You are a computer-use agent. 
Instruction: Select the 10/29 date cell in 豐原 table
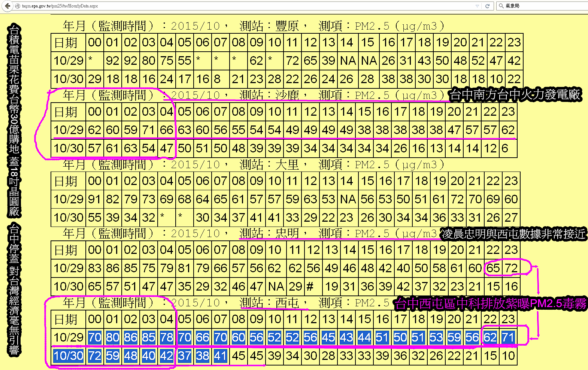[x=68, y=61]
